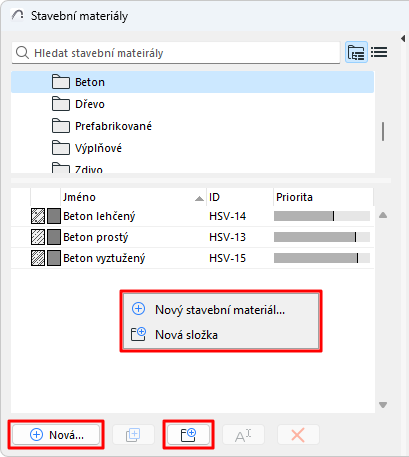Click the plus icon beside Nový stavební materiál
This screenshot has height=457, width=409.
click(138, 309)
